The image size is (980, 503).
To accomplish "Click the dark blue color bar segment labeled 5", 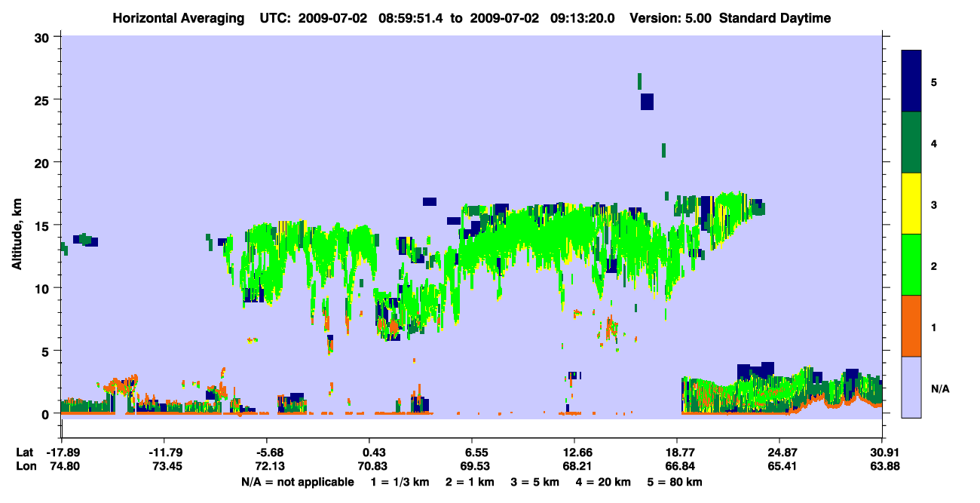I will click(911, 81).
